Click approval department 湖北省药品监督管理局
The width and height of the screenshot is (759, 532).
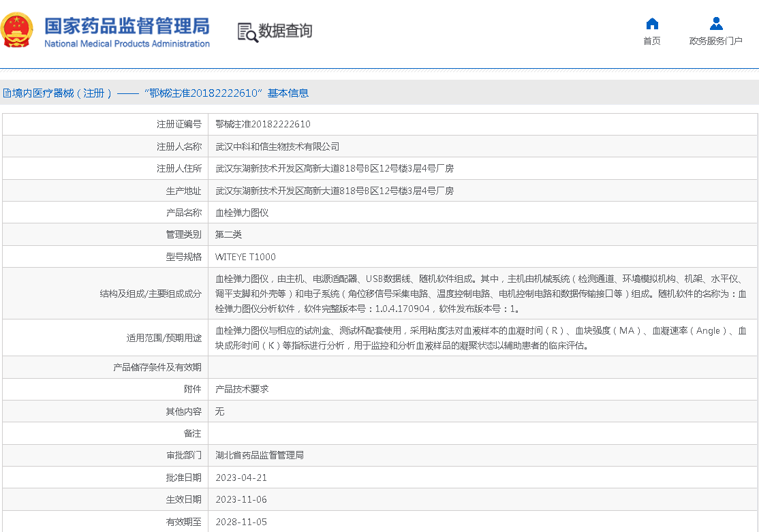(260, 455)
